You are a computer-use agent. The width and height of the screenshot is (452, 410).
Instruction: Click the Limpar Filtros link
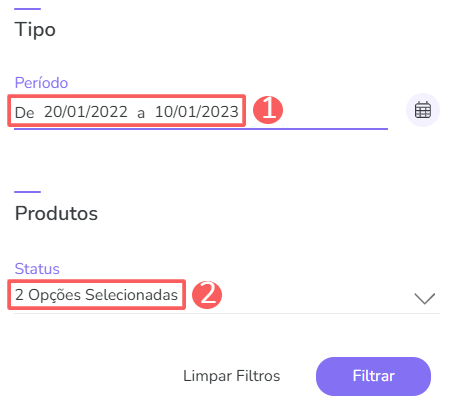232,376
